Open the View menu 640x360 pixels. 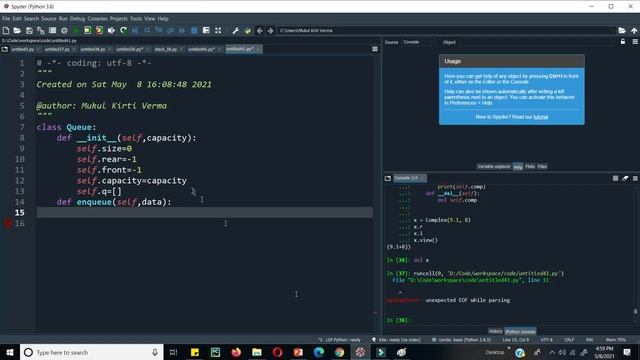coord(150,19)
